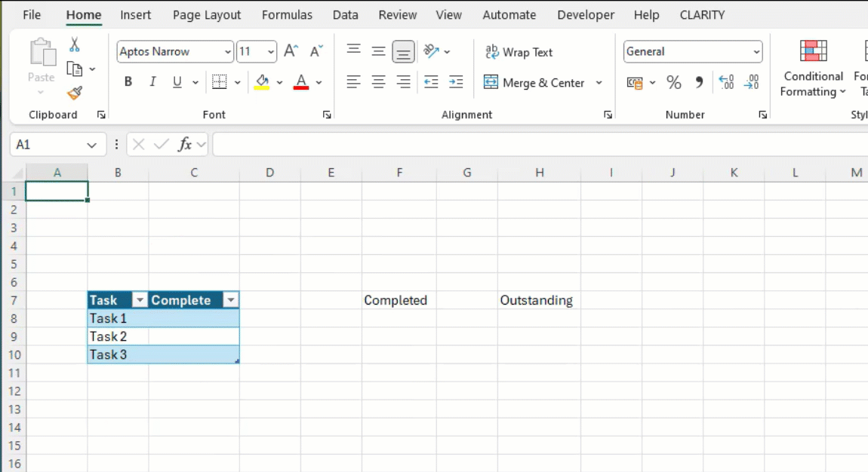Screen dimensions: 868x472
Task: Click the Wrap Text icon
Action: 493,52
